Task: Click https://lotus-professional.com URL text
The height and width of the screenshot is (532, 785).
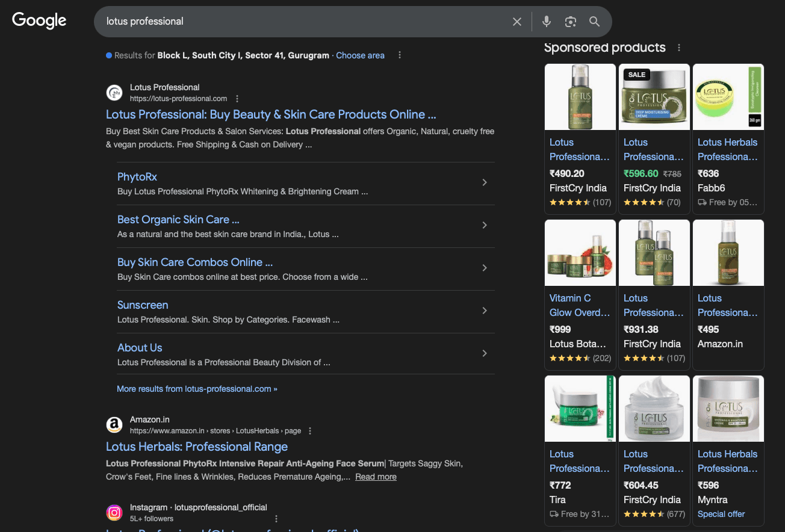Action: tap(178, 99)
